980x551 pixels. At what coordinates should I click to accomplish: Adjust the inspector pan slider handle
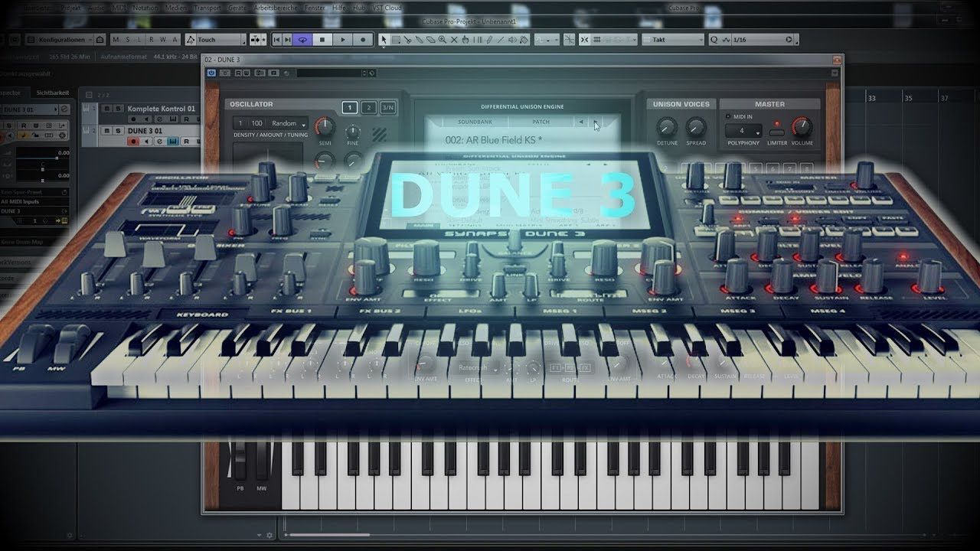[43, 169]
